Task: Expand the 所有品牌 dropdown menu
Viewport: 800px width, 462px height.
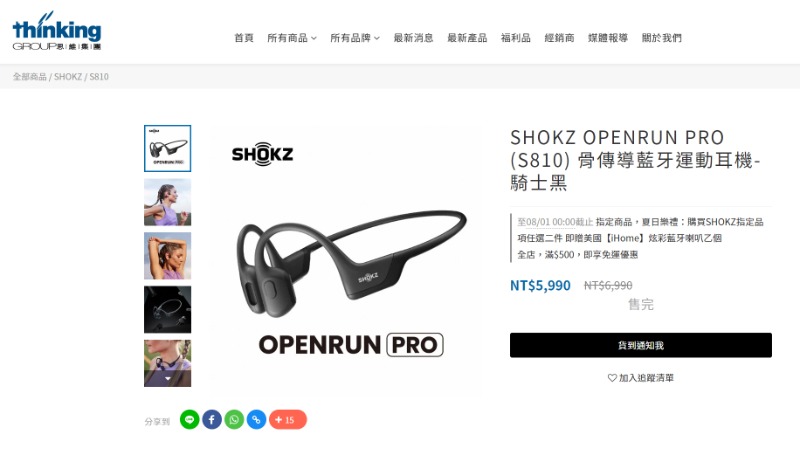Action: [x=355, y=38]
